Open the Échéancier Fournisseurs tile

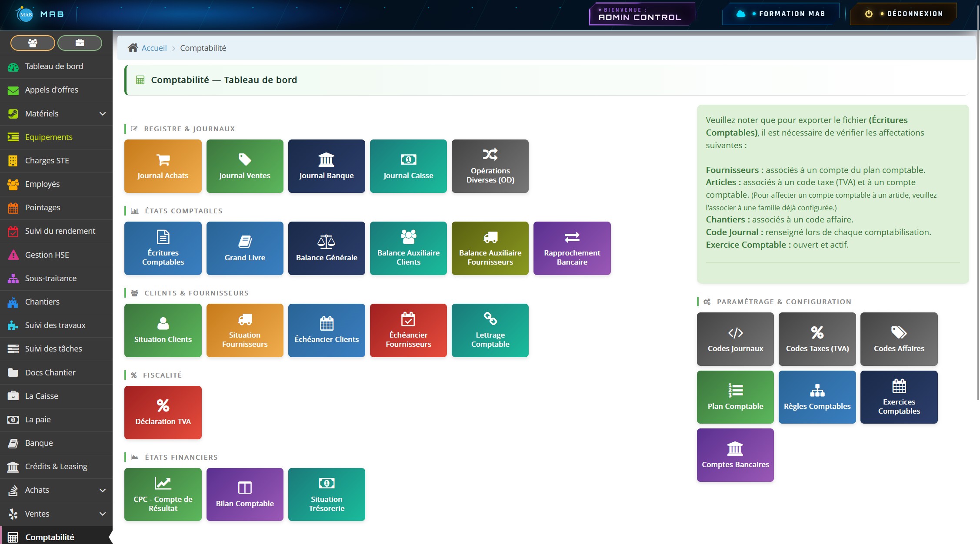pos(408,330)
